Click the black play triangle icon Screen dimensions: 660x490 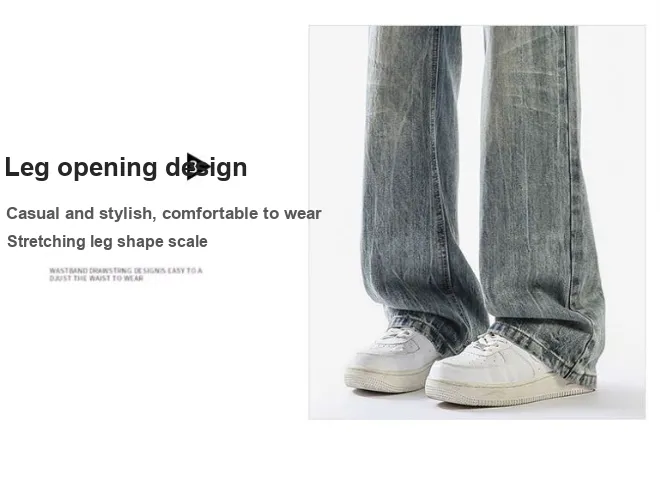tap(198, 166)
